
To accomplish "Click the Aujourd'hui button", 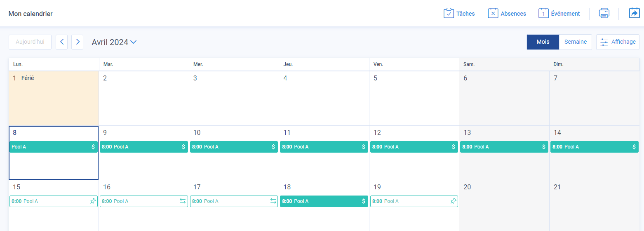I will 30,42.
